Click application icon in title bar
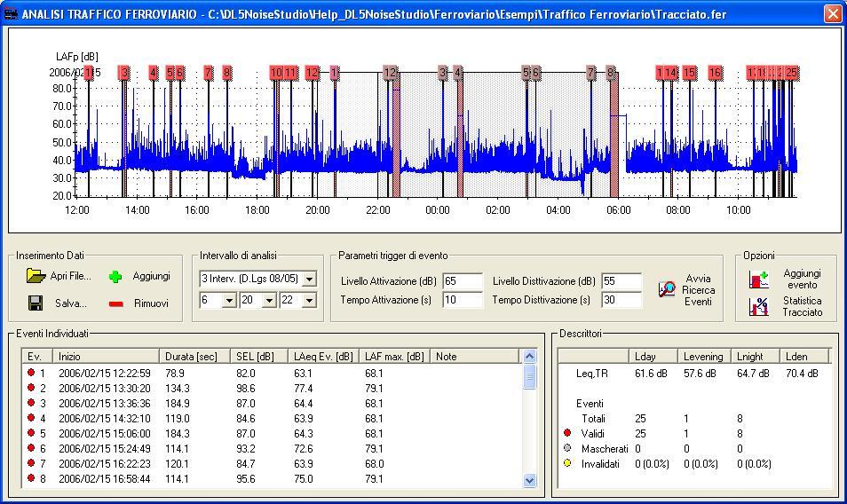This screenshot has height=504, width=847. tap(11, 13)
